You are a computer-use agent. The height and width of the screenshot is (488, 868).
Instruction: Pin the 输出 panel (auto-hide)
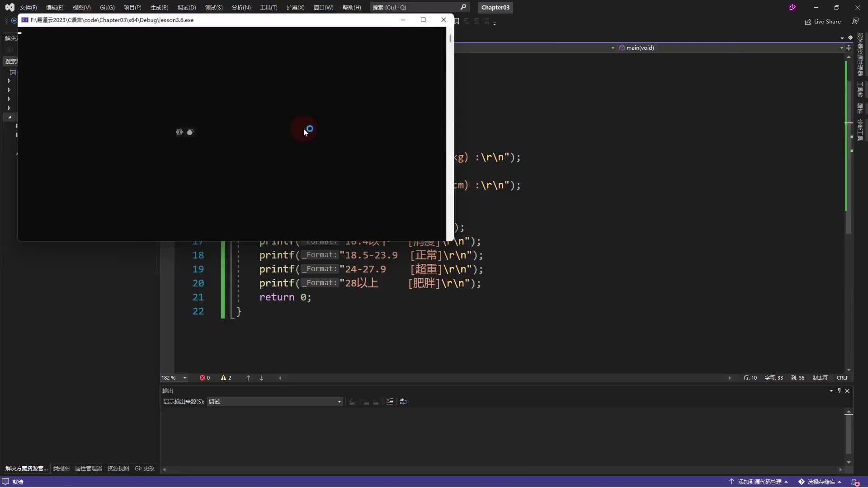(x=839, y=390)
